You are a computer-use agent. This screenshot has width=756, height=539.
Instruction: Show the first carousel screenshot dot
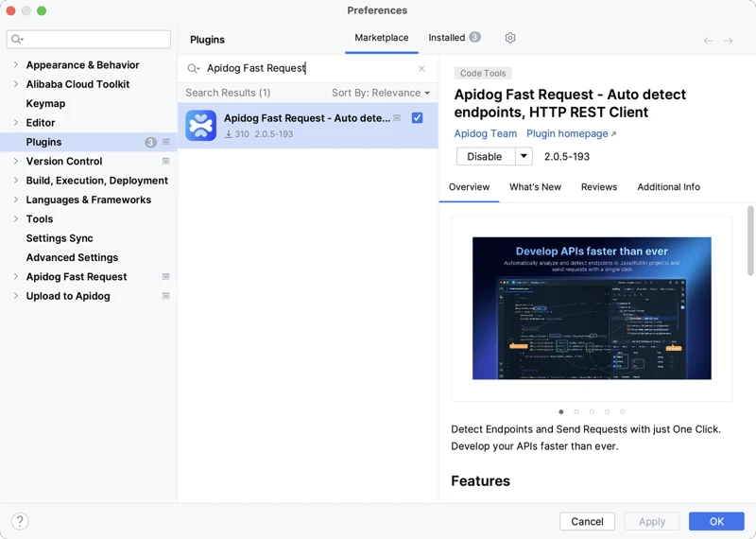[561, 411]
